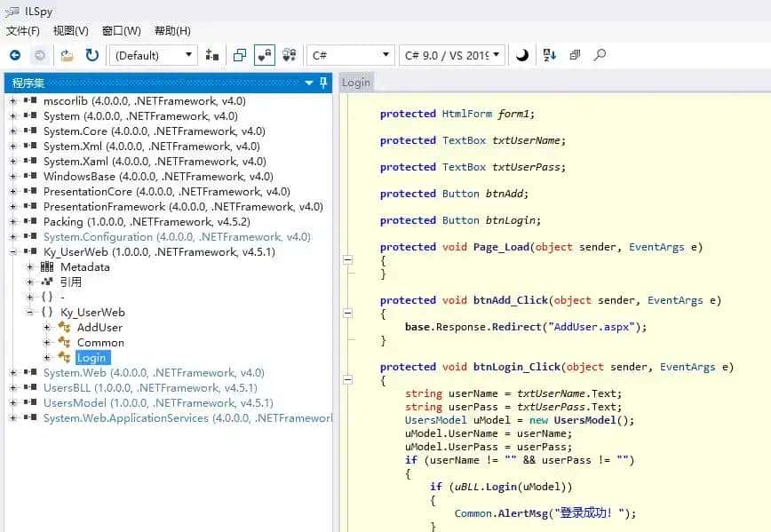
Task: Click the collapse all tree nodes icon
Action: (x=575, y=54)
